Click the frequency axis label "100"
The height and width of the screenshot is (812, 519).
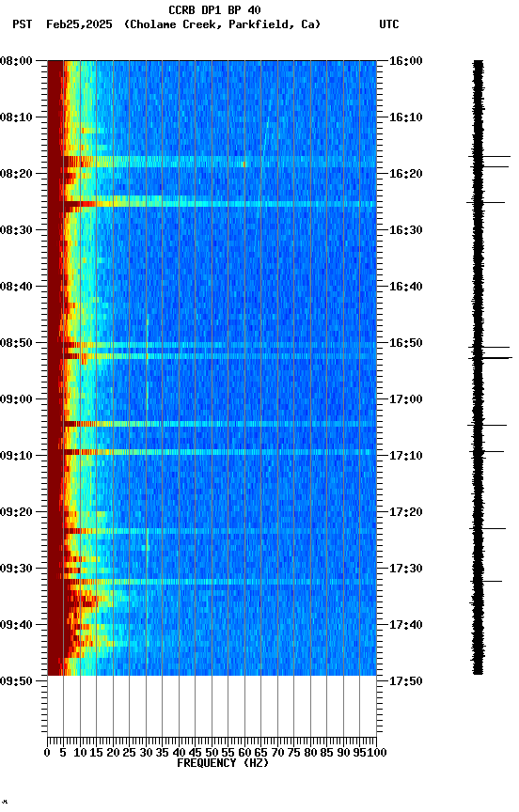[378, 753]
